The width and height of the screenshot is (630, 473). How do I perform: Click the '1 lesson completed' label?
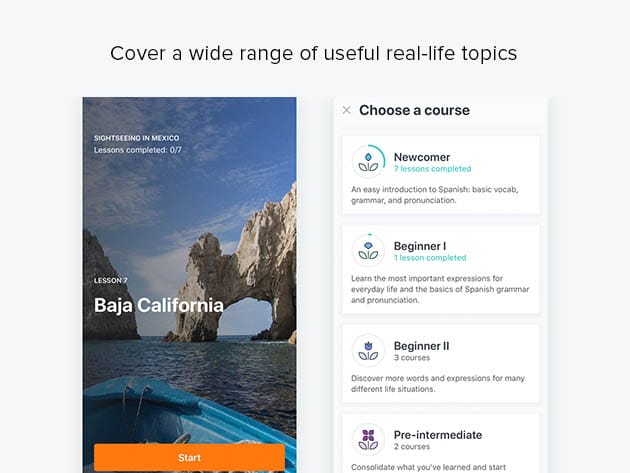point(430,258)
